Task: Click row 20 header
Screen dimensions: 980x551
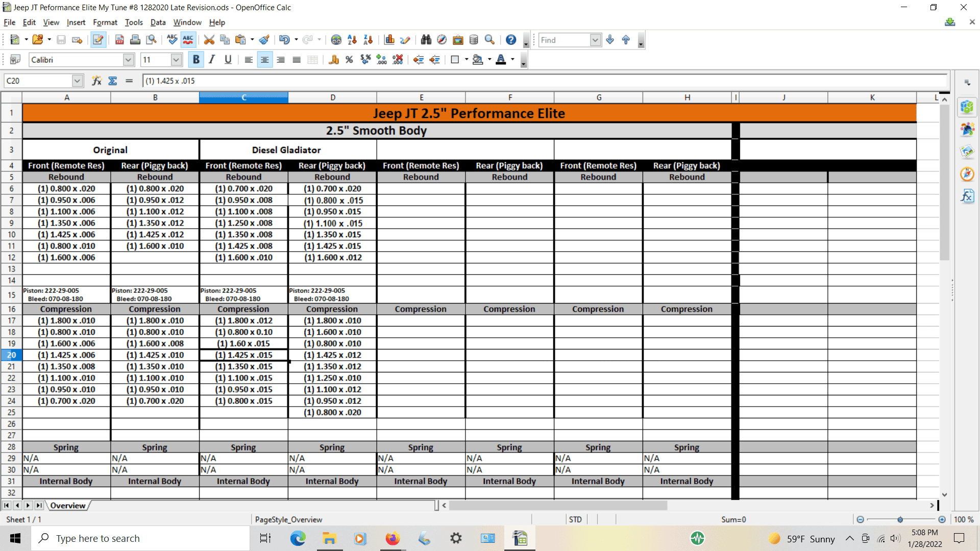Action: (11, 355)
